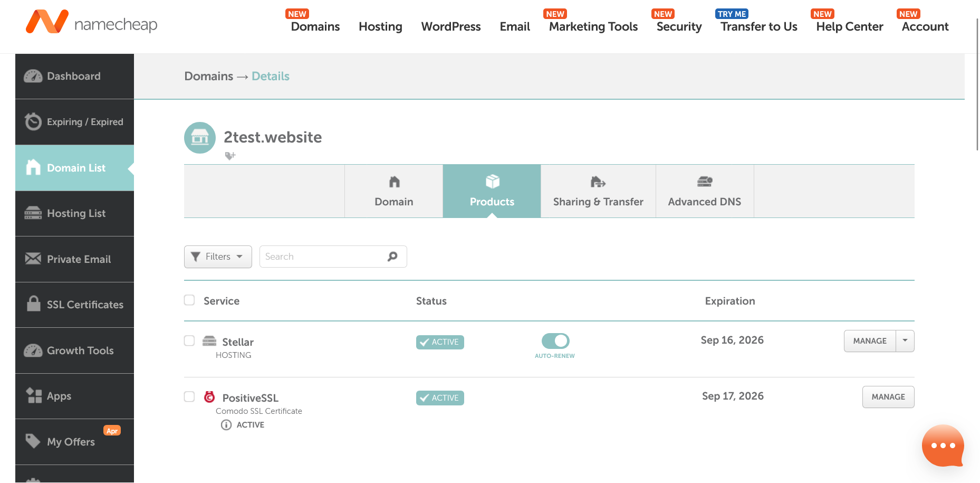Click MANAGE button for Stellar hosting

[870, 341]
